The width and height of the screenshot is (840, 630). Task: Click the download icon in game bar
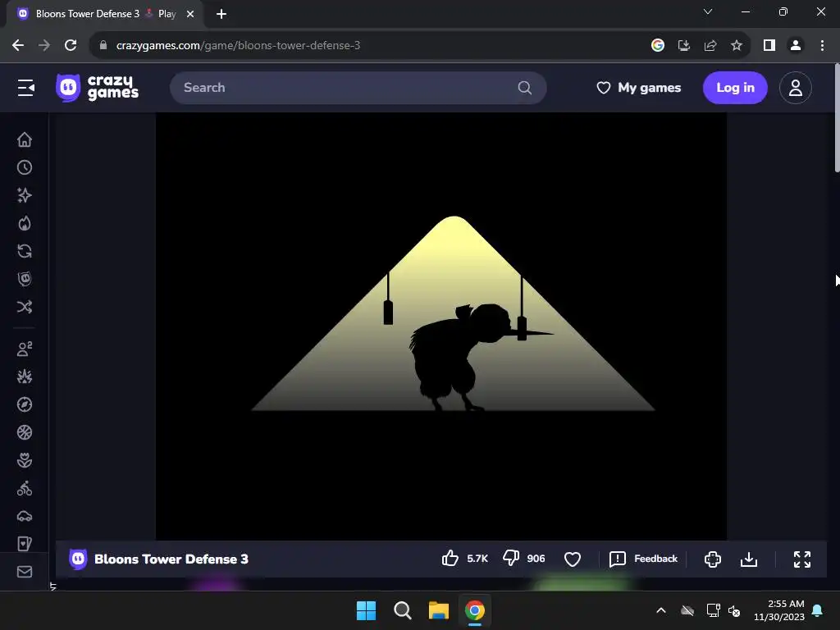click(x=749, y=559)
